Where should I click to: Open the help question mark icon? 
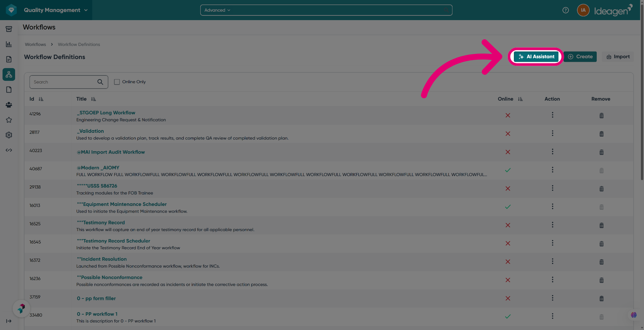(566, 10)
